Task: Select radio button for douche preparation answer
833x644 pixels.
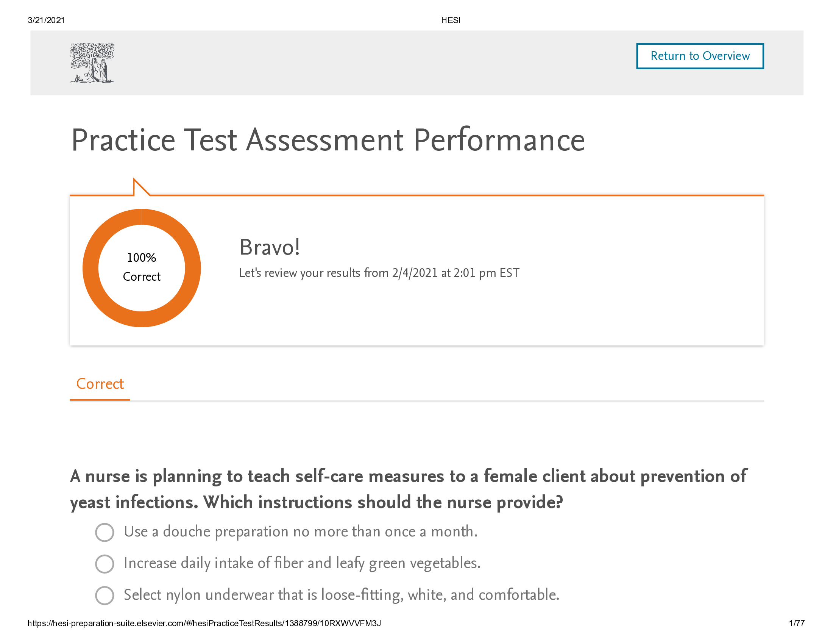Action: click(104, 533)
